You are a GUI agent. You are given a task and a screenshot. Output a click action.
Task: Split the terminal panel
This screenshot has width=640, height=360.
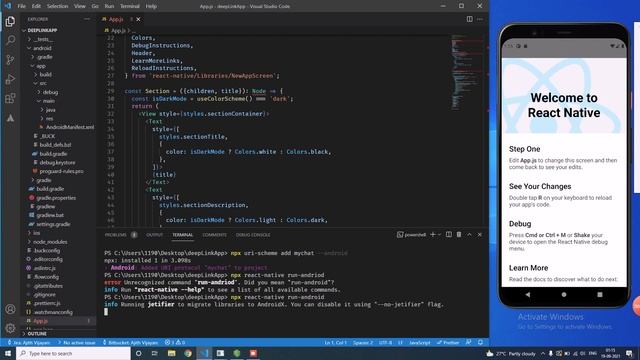click(x=449, y=235)
